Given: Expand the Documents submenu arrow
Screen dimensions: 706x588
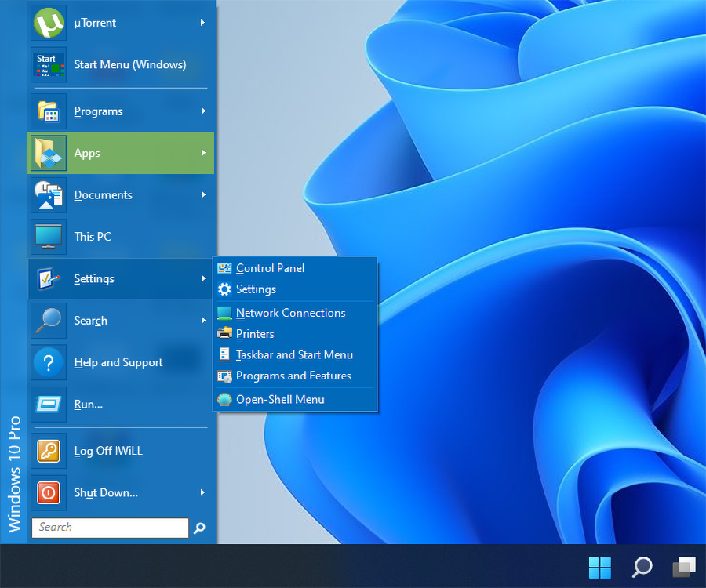Looking at the screenshot, I should 203,195.
